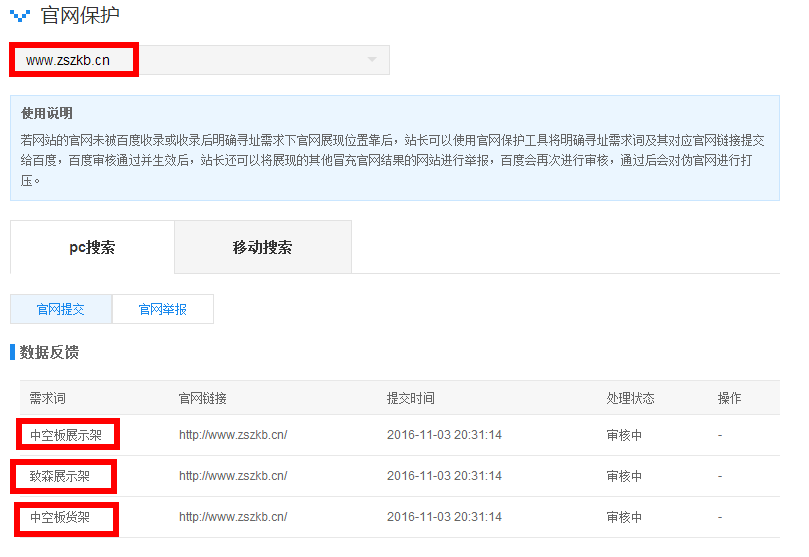Click the 官网保护 logo icon

coord(20,16)
